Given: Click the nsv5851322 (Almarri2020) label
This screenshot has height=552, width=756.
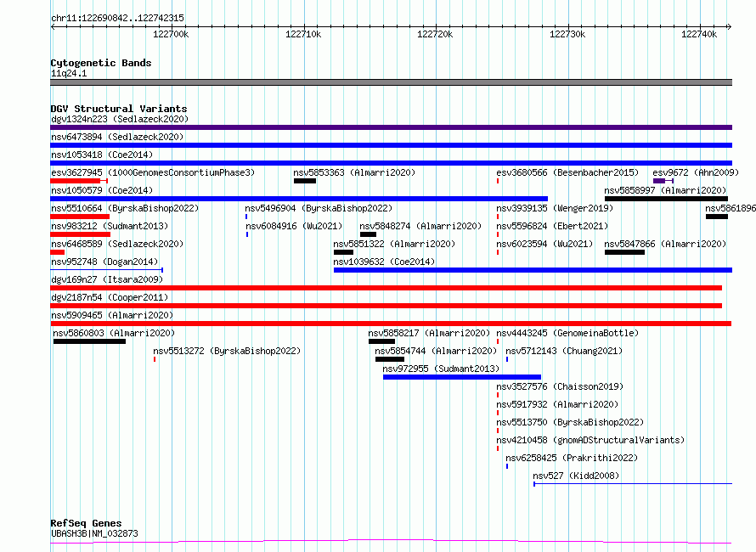Looking at the screenshot, I should 394,244.
